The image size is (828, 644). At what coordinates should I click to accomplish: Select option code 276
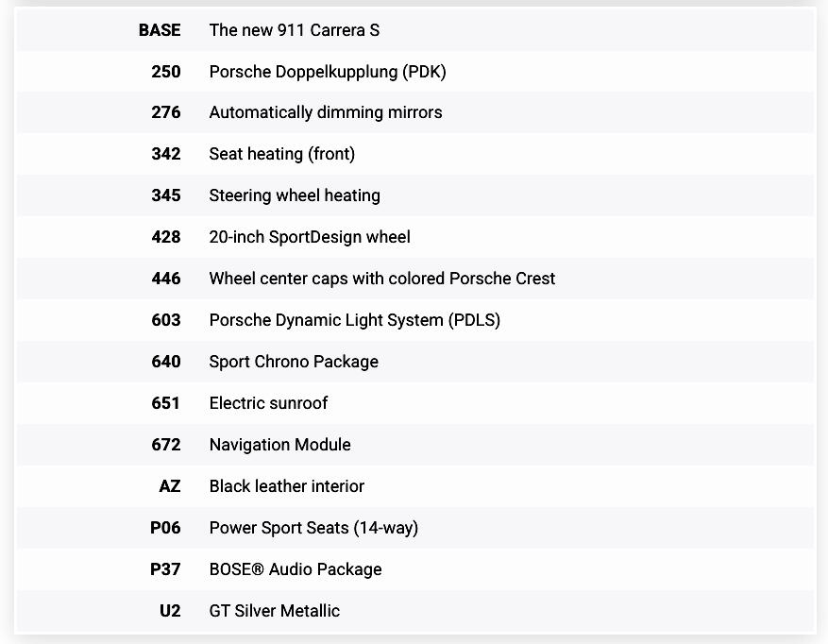(x=166, y=112)
